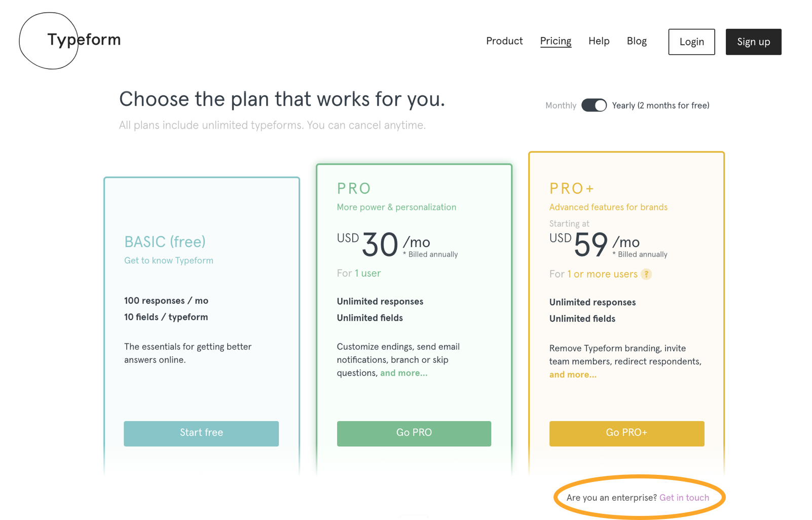Select the Go PRO+ button
The width and height of the screenshot is (812, 520).
pos(626,433)
